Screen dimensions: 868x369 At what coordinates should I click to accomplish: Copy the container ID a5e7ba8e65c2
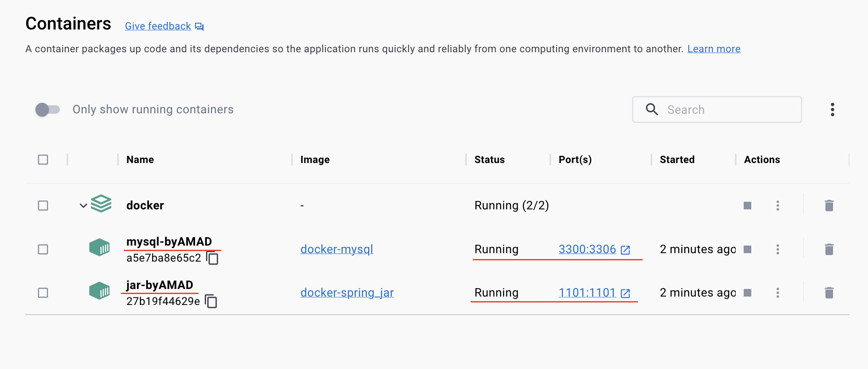[213, 258]
